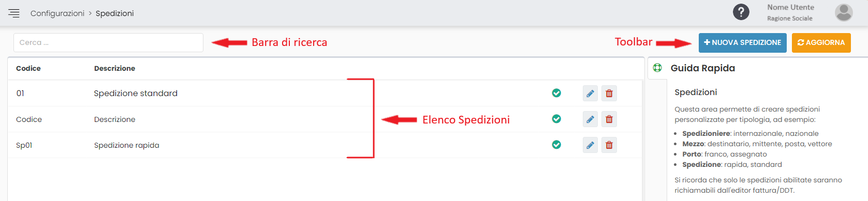Toggle enabled checkmark for Codice/Descrizione row
868x201 pixels.
point(556,119)
